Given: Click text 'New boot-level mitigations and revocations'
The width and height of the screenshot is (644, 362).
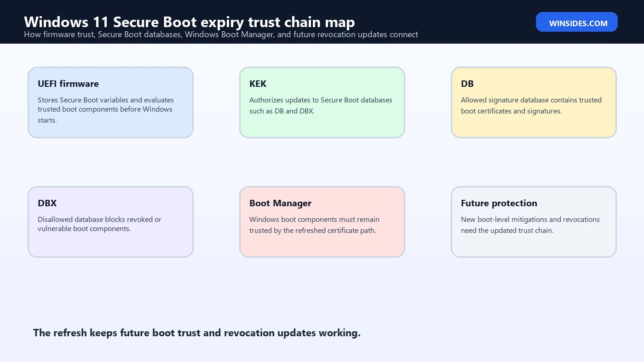Looking at the screenshot, I should point(530,220).
